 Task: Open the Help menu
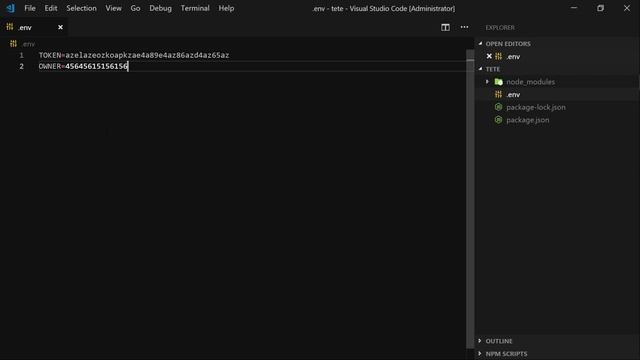[226, 8]
